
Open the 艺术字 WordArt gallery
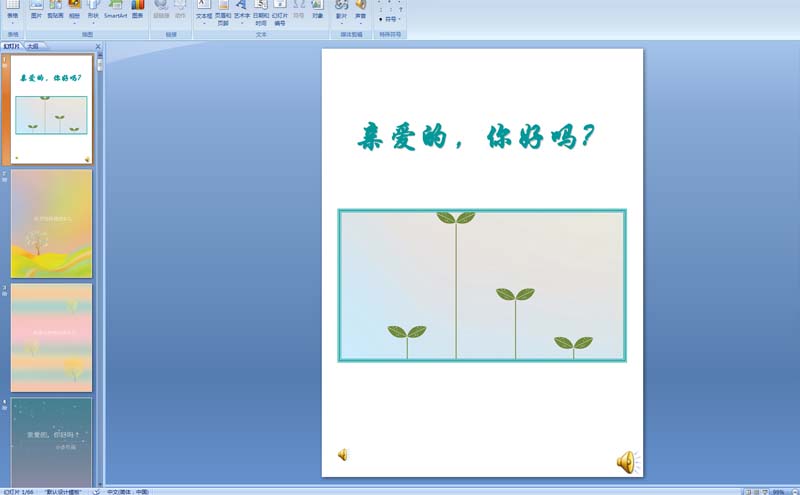[242, 10]
